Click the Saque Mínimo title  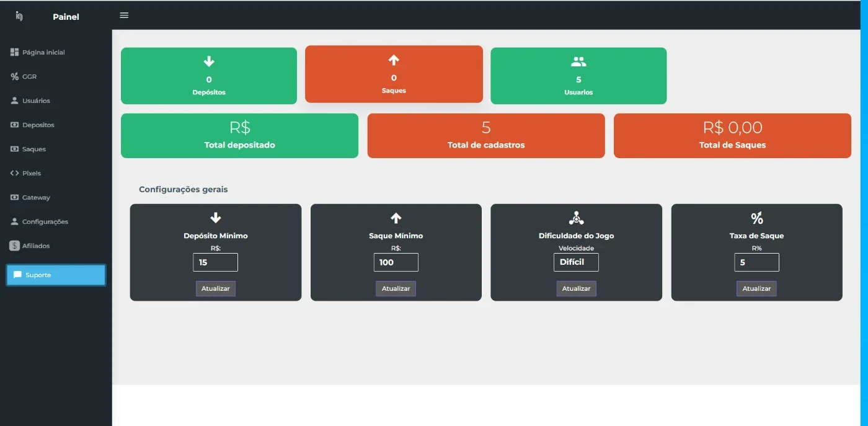pyautogui.click(x=396, y=236)
